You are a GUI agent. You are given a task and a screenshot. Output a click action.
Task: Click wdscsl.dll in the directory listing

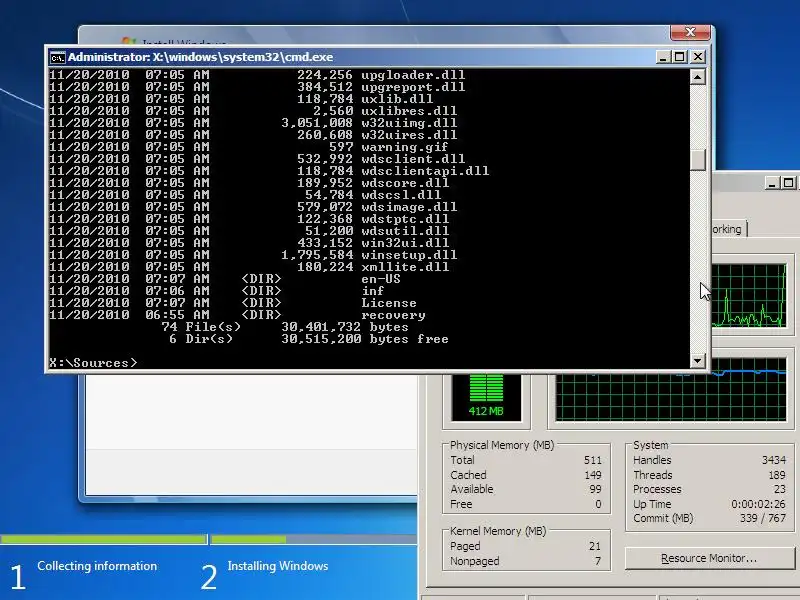[x=401, y=195]
